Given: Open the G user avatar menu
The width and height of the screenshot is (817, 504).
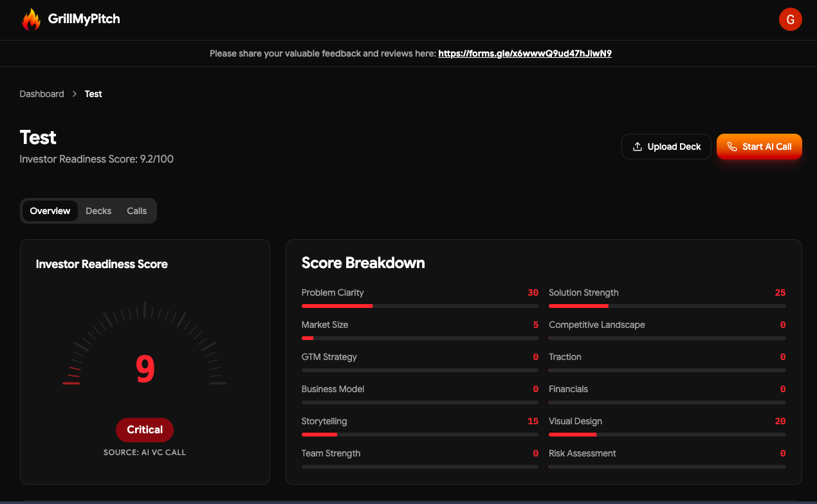Looking at the screenshot, I should point(790,19).
